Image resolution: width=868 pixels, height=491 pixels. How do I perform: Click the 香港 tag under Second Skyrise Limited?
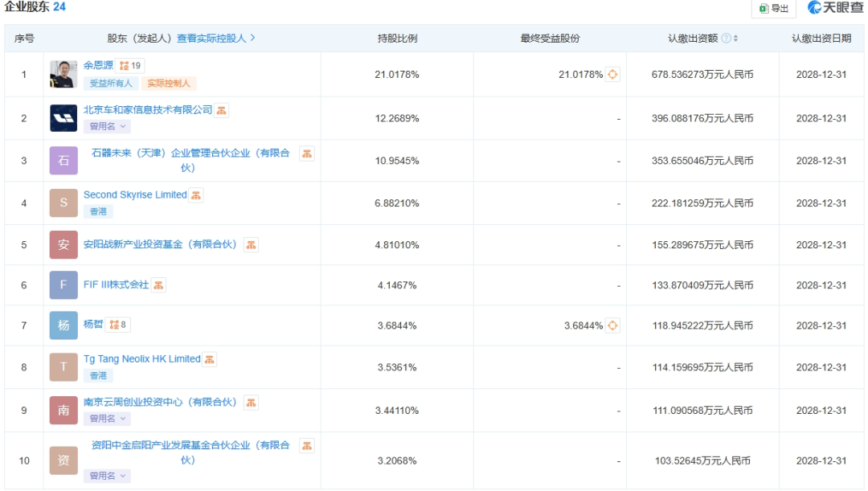[x=99, y=212]
